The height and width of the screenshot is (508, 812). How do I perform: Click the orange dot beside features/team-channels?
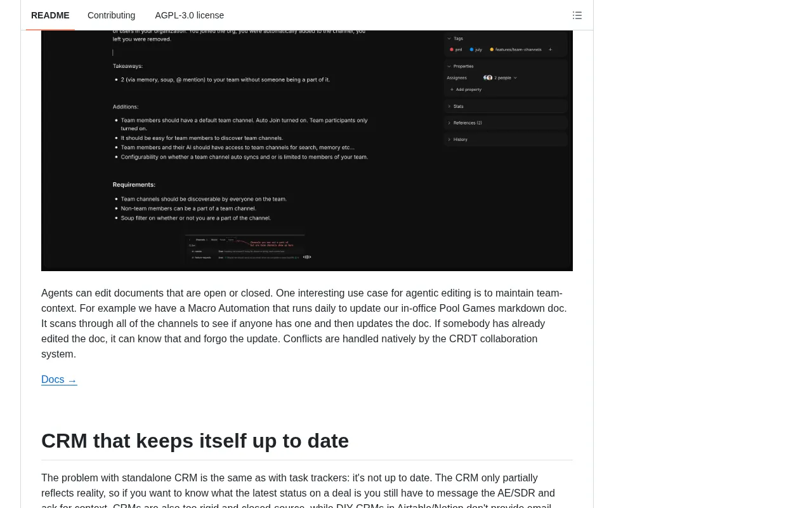pos(492,50)
